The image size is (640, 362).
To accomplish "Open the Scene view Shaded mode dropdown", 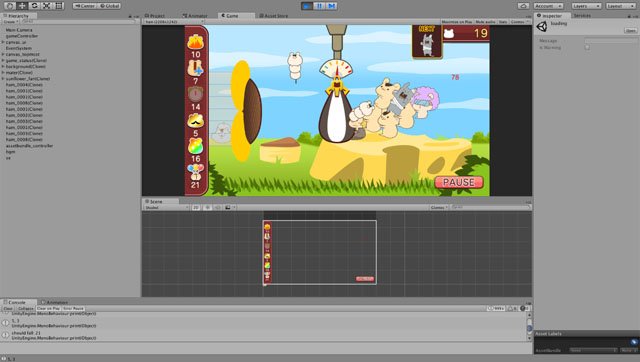I will (x=167, y=207).
